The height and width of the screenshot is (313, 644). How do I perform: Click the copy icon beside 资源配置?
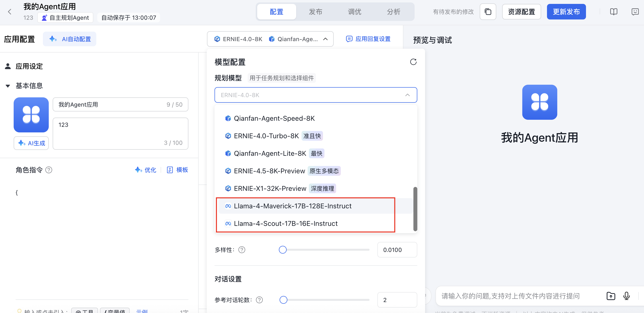coord(488,12)
